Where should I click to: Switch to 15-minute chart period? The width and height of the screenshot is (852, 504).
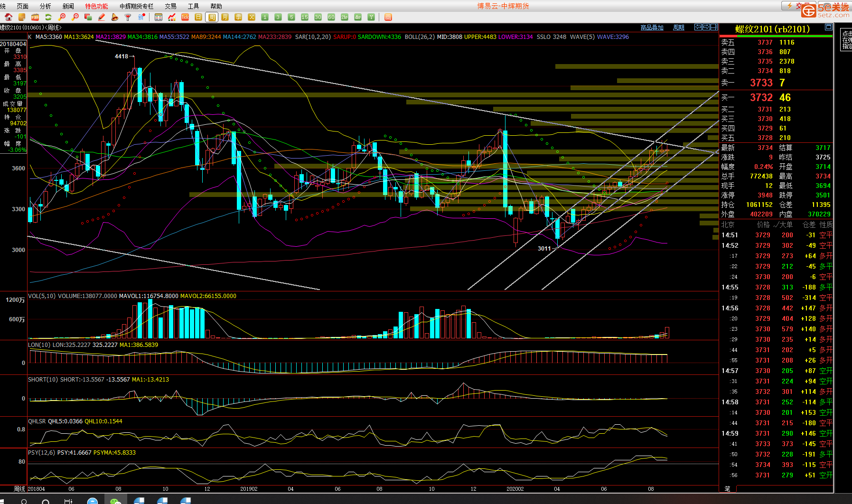click(x=305, y=17)
